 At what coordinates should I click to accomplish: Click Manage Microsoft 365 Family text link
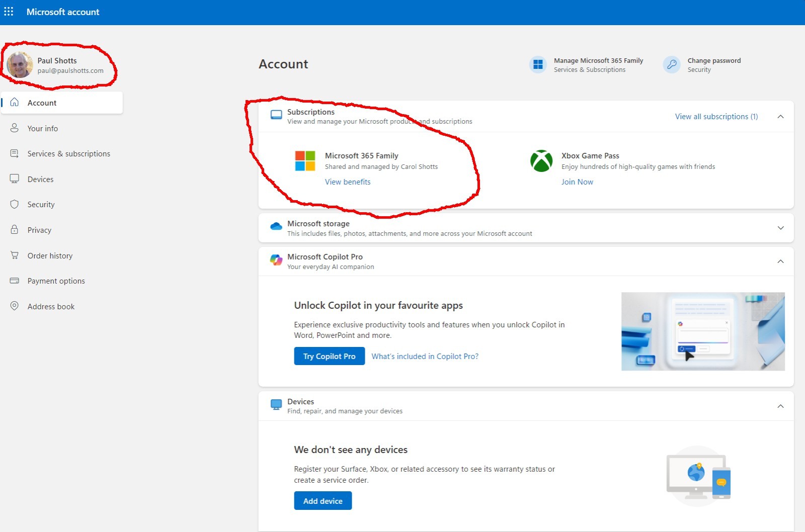pos(599,60)
